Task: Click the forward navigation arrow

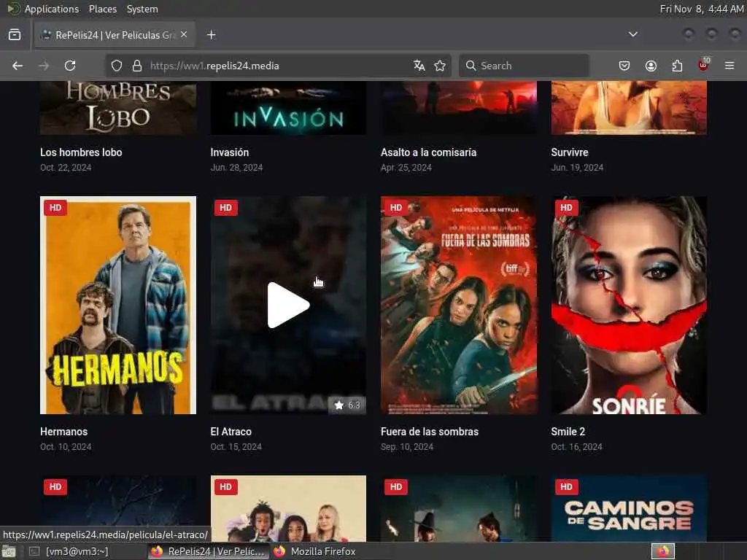Action: [44, 66]
